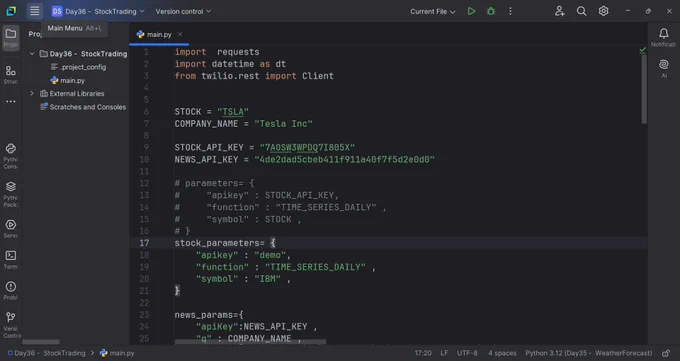Click the PyCharm logo icon
This screenshot has height=361, width=680.
click(11, 11)
